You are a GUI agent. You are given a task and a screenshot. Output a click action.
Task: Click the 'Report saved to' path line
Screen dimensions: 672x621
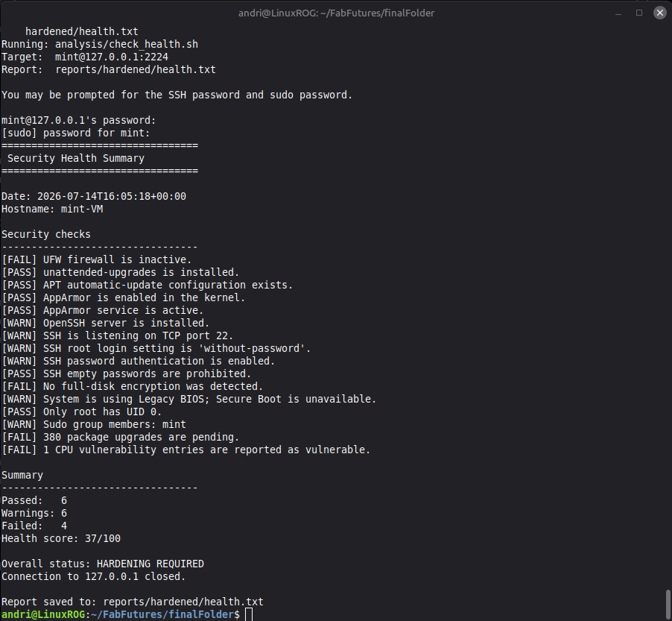133,602
